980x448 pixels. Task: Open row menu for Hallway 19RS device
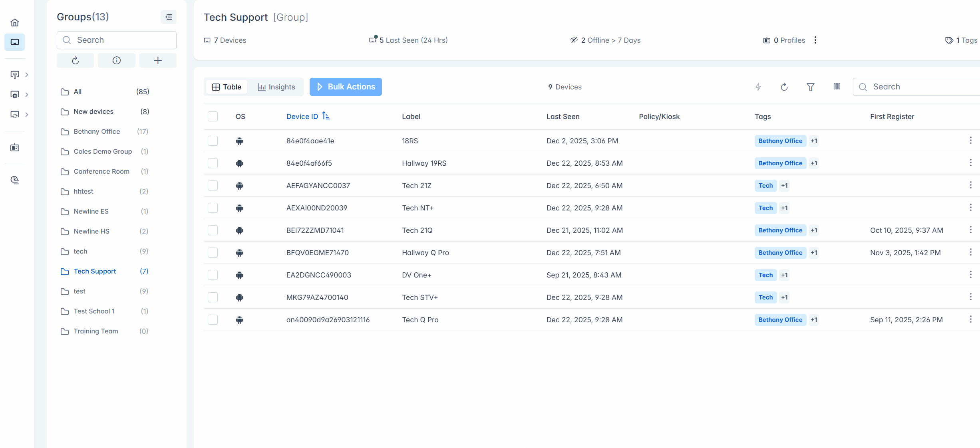(x=970, y=163)
